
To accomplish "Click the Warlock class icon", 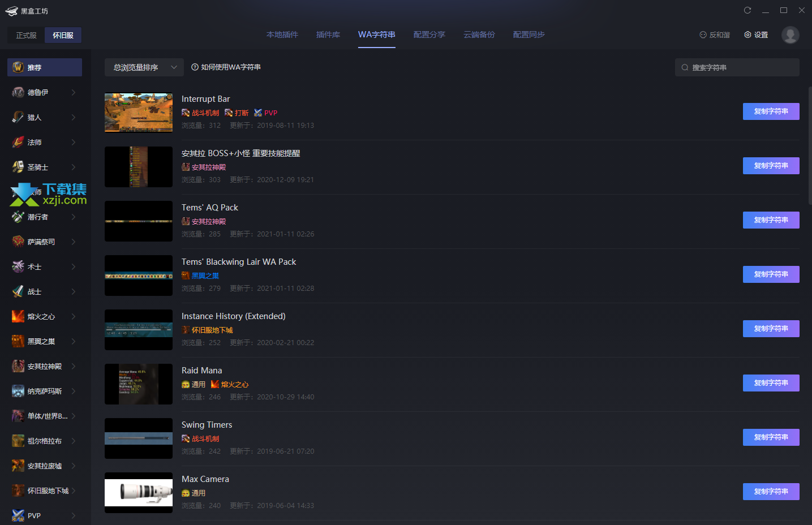I will (x=18, y=266).
